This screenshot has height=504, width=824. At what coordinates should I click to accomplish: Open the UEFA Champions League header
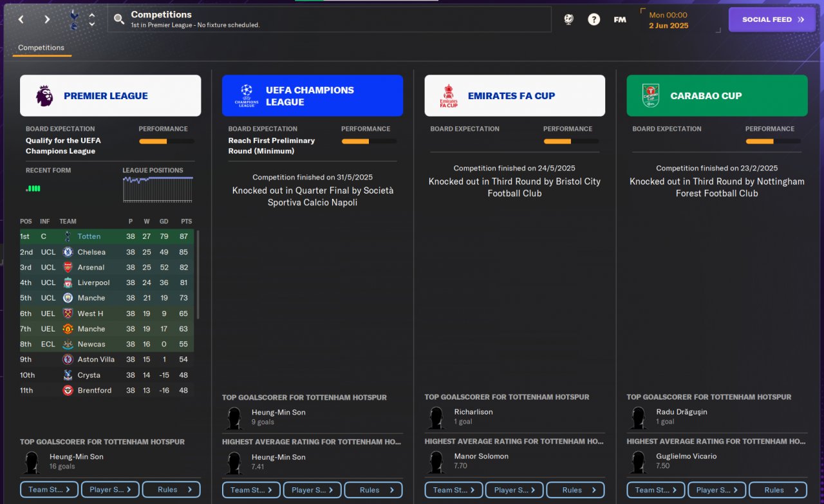coord(312,96)
